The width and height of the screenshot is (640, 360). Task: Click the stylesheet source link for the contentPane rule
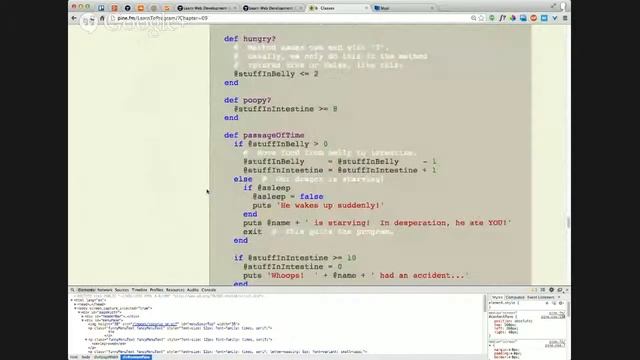553,316
